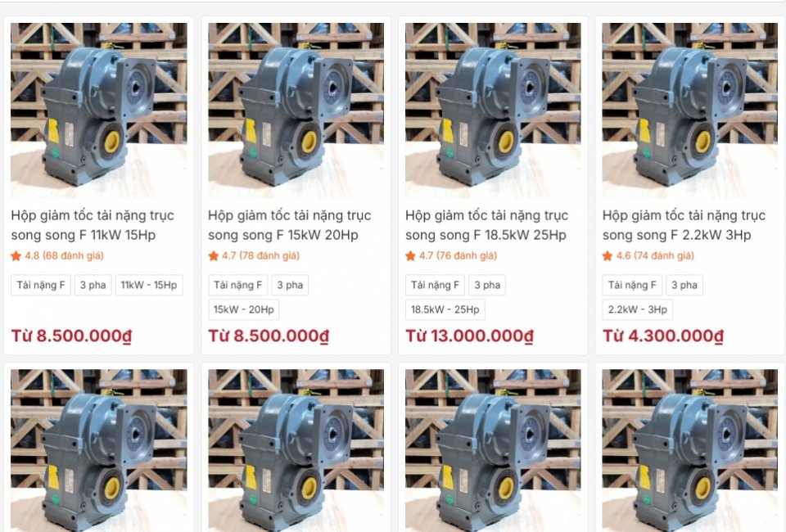Click the Tải nặng F tag on first product
Screen dimensions: 786x532
(x=41, y=285)
